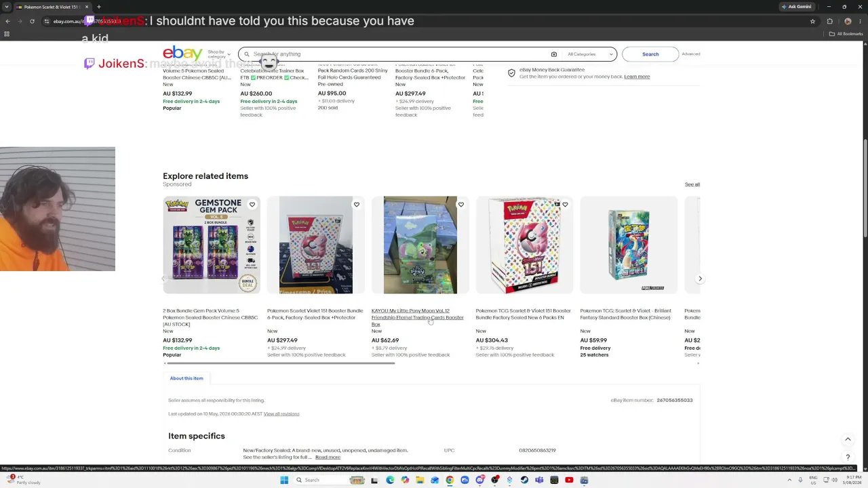The width and height of the screenshot is (868, 488).
Task: Show next related items with carousel arrow
Action: click(x=700, y=279)
